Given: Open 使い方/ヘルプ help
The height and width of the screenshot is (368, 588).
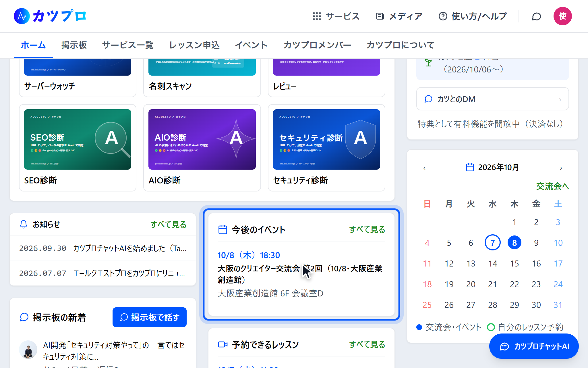Looking at the screenshot, I should click(x=473, y=16).
